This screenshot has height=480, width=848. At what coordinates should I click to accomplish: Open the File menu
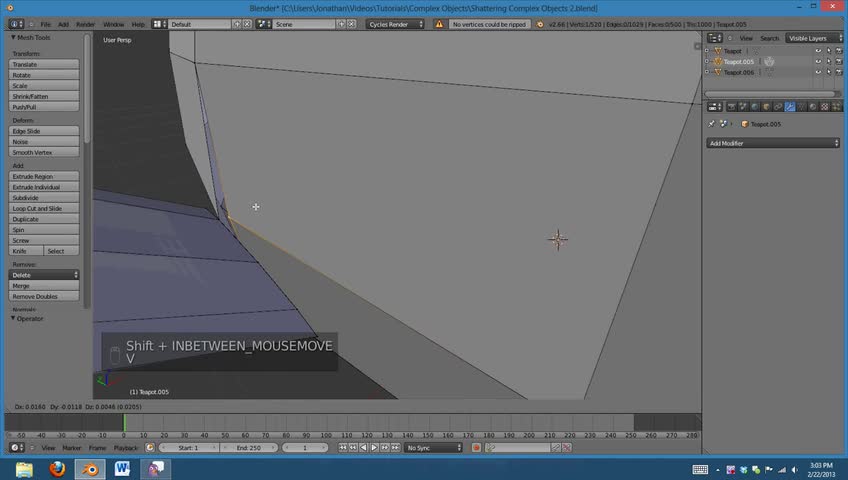click(45, 24)
